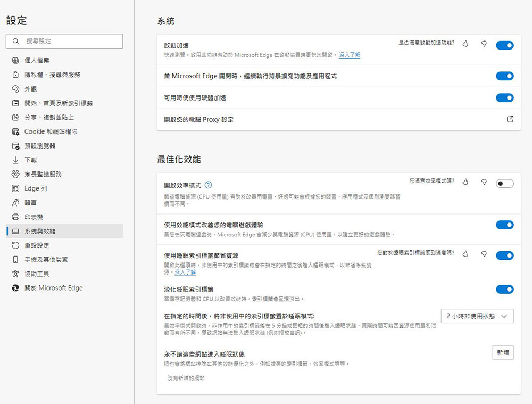
Task: Click thumbs up for 效率模式 feedback
Action: click(465, 182)
